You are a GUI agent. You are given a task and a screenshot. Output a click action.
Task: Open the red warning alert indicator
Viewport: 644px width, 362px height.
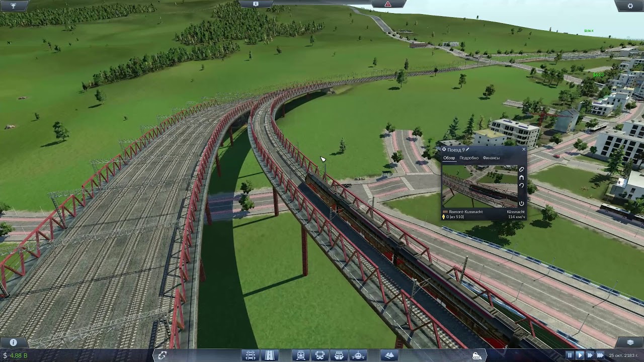[388, 4]
